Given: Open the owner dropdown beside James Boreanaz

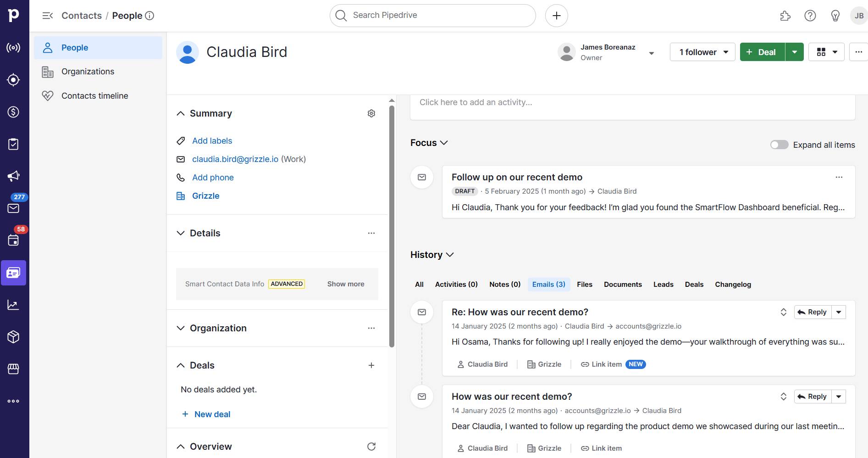Looking at the screenshot, I should coord(651,53).
